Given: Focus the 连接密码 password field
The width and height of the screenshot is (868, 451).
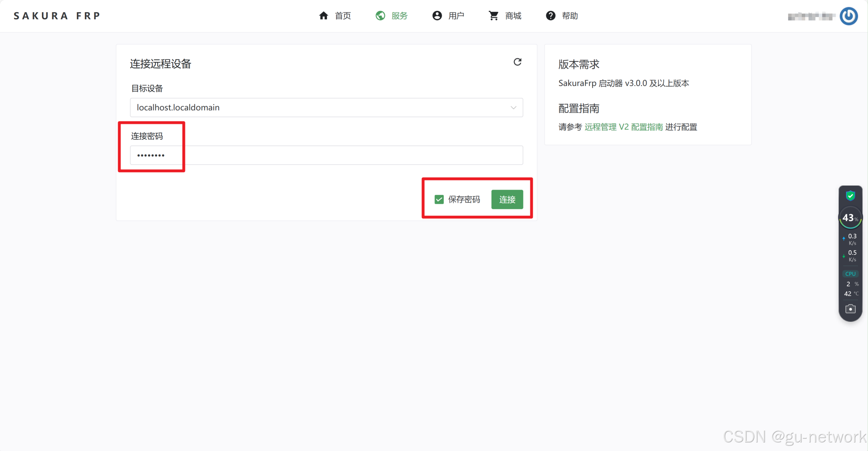Looking at the screenshot, I should (x=326, y=155).
